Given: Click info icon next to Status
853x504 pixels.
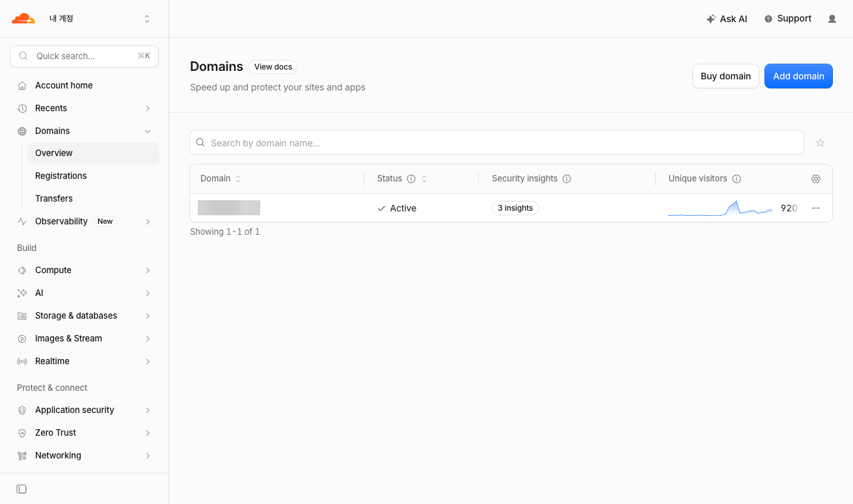Looking at the screenshot, I should (x=411, y=179).
